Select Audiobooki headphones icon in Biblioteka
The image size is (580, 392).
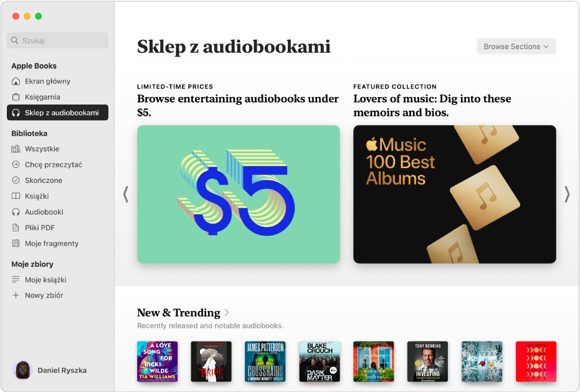click(16, 212)
